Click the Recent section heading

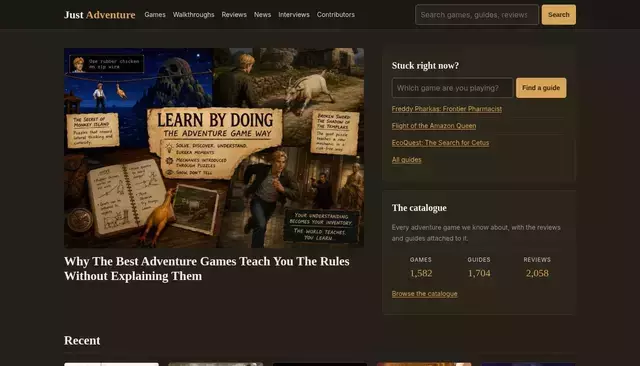tap(82, 340)
